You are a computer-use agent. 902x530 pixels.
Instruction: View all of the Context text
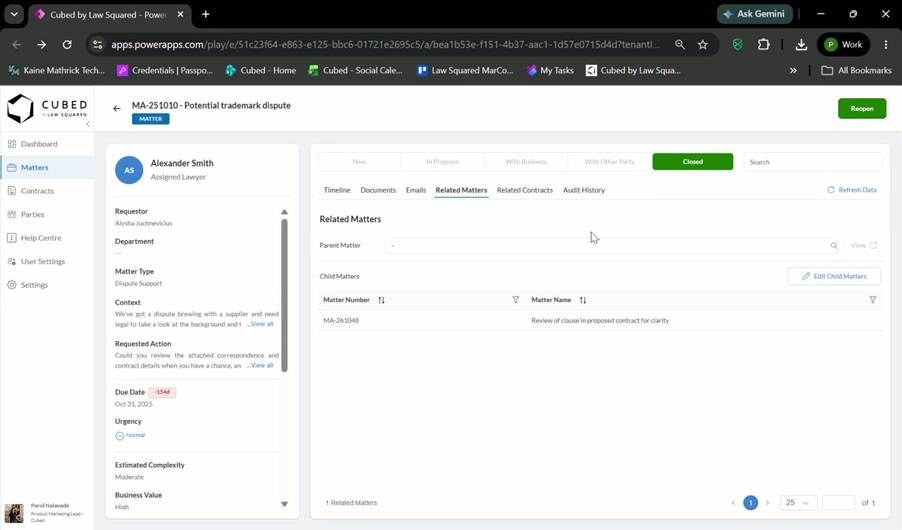(261, 324)
